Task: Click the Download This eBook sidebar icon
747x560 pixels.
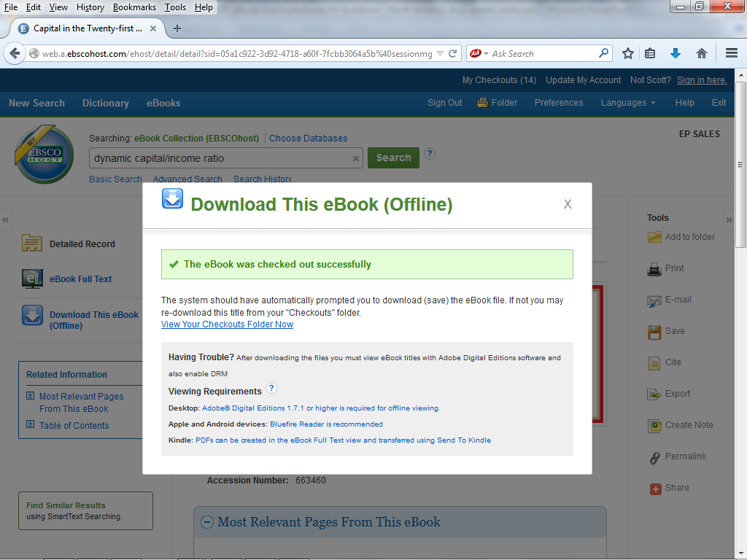Action: click(x=32, y=315)
